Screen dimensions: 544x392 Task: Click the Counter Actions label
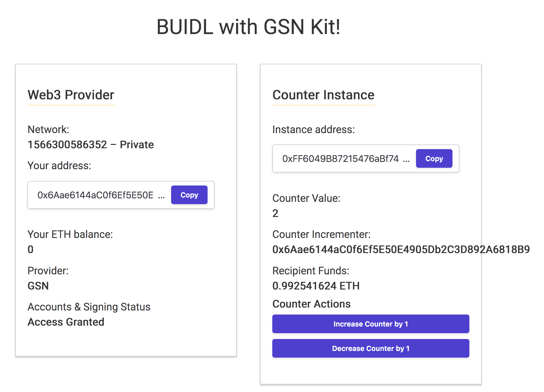tap(311, 304)
